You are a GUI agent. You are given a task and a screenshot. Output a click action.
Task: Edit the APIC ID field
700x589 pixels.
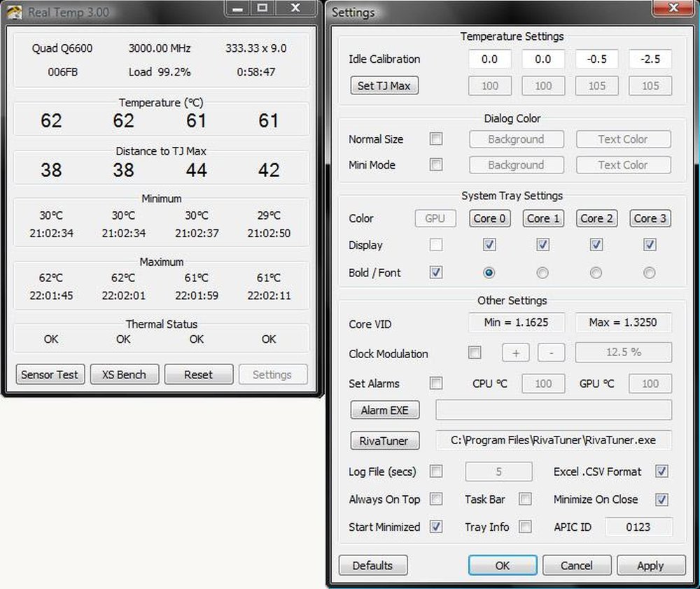638,527
